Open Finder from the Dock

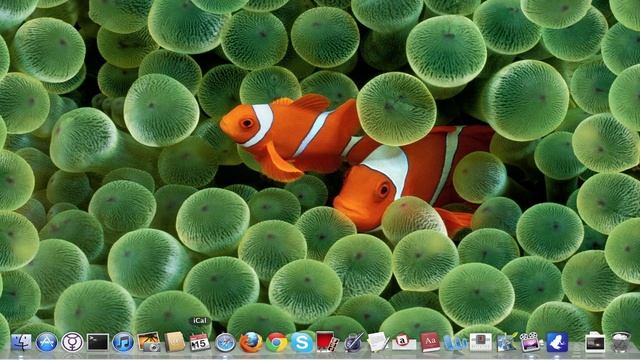(21, 342)
